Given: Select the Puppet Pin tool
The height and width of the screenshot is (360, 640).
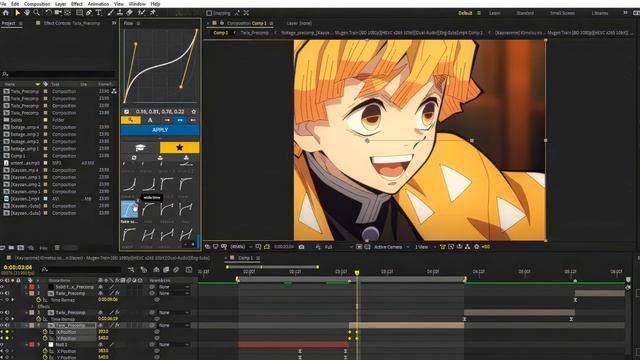Looking at the screenshot, I should (153, 13).
